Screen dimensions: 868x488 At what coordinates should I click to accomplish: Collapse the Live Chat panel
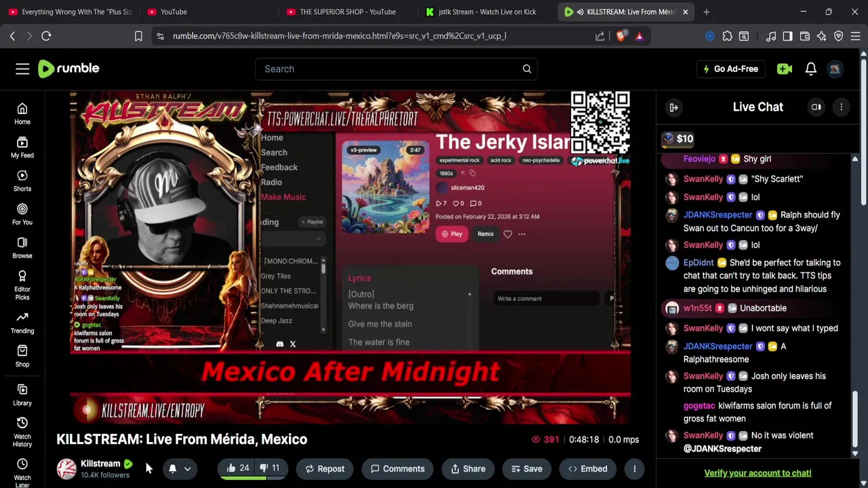(x=674, y=107)
